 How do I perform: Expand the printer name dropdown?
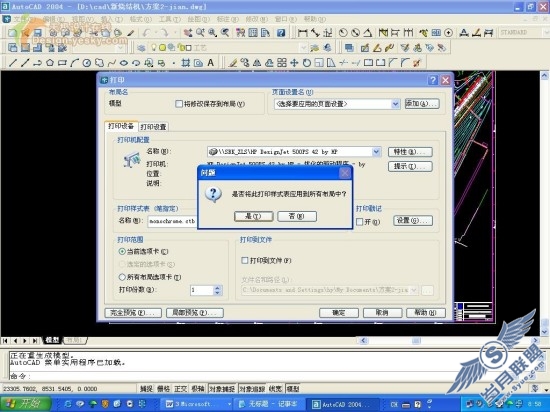pyautogui.click(x=376, y=152)
